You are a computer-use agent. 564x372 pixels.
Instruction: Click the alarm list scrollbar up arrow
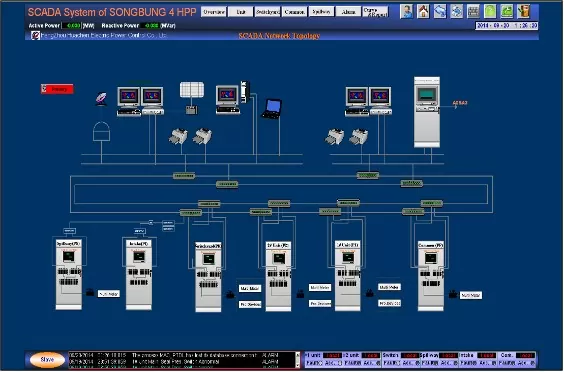(297, 355)
